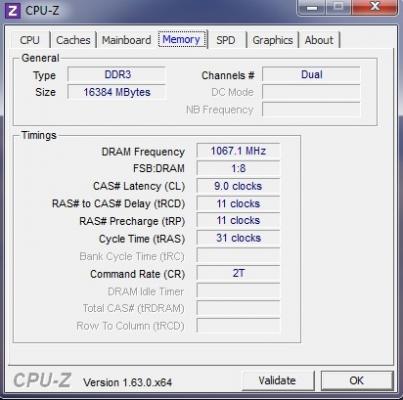Viewport: 403px width, 400px height.
Task: Switch to the Caches tab
Action: 73,40
